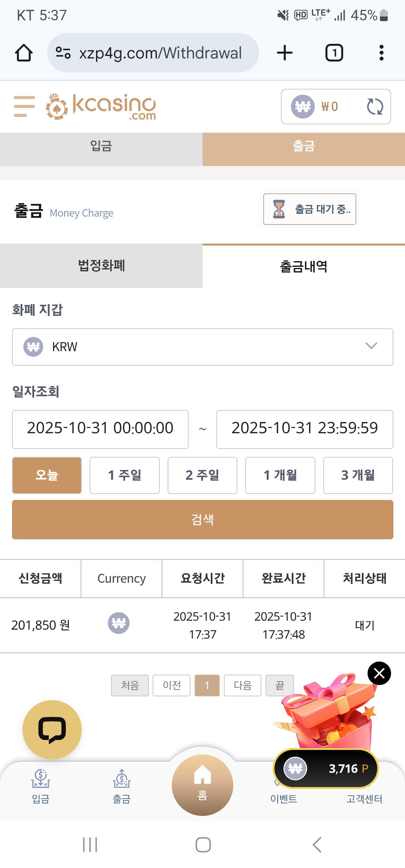Image resolution: width=405 pixels, height=868 pixels.
Task: Refresh the wallet balance
Action: [x=375, y=107]
